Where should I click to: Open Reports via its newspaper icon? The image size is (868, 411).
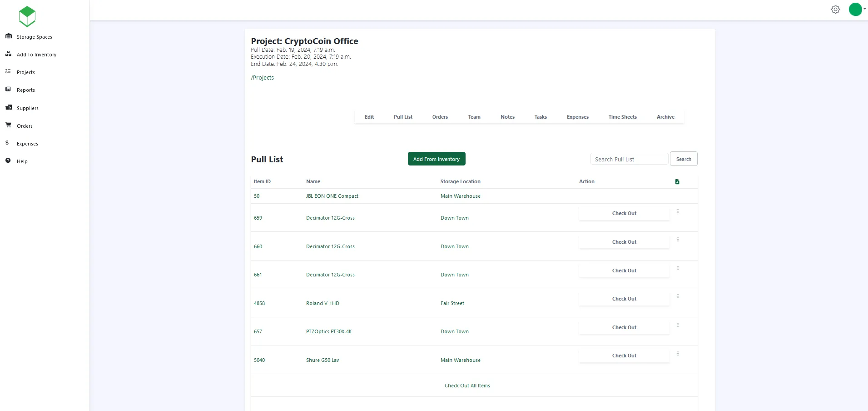[8, 89]
